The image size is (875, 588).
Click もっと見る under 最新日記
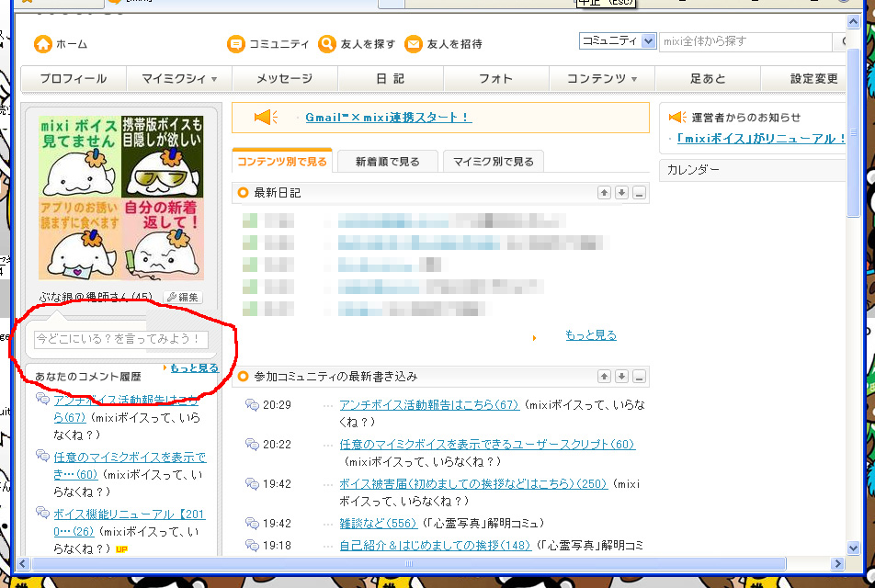coord(591,335)
